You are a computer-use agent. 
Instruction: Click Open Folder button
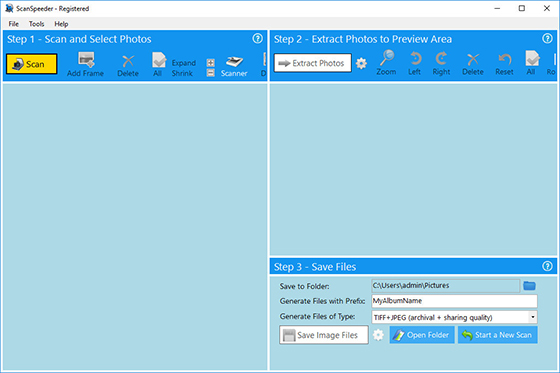[x=422, y=335]
